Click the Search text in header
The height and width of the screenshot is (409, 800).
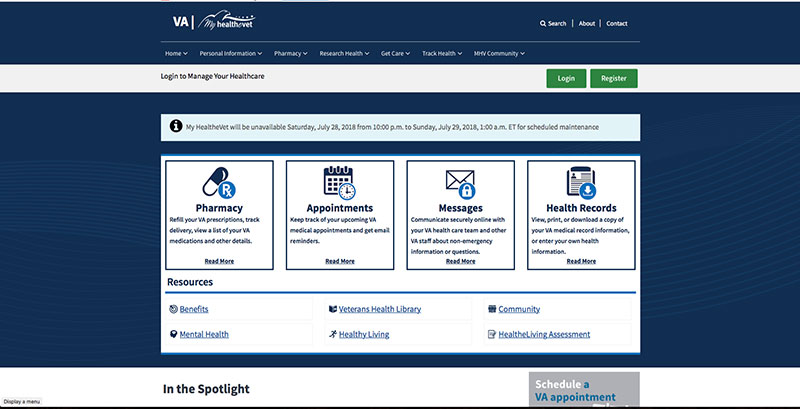pyautogui.click(x=557, y=23)
